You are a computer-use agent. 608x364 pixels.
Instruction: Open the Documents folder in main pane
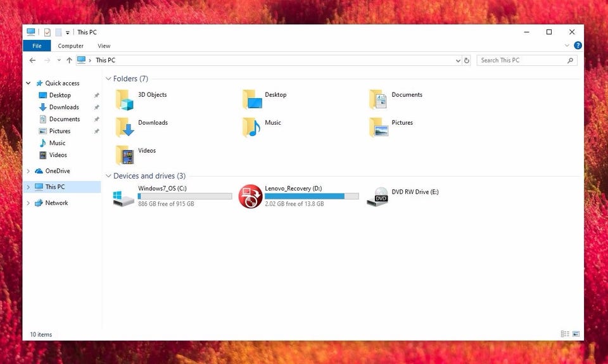(x=378, y=99)
